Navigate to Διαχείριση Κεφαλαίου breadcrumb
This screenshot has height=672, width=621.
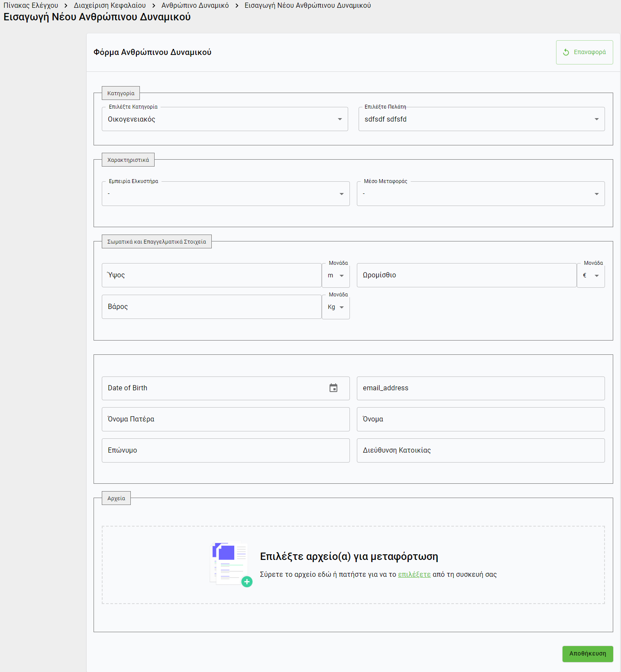110,6
